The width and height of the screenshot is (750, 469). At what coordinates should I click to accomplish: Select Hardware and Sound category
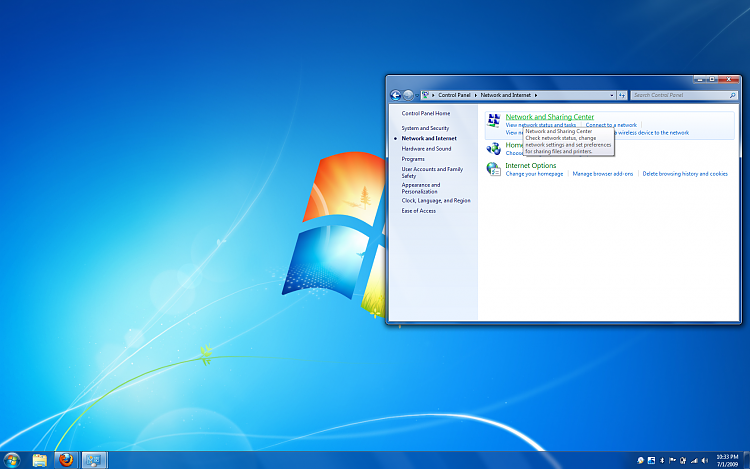(x=426, y=149)
